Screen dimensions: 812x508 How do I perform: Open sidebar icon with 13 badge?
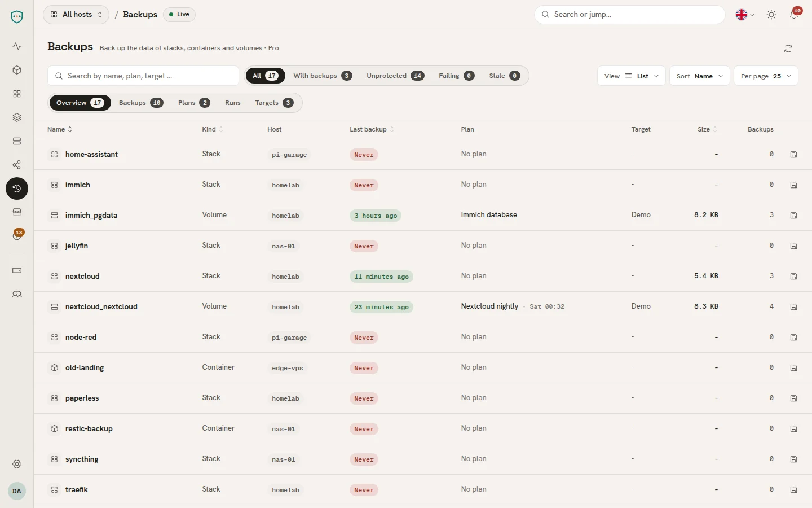point(17,236)
